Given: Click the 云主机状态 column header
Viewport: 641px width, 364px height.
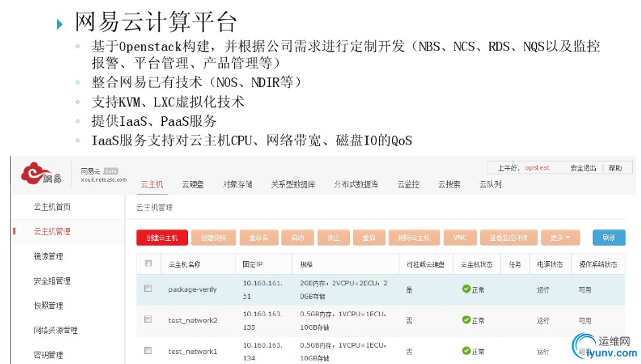Looking at the screenshot, I should 476,264.
